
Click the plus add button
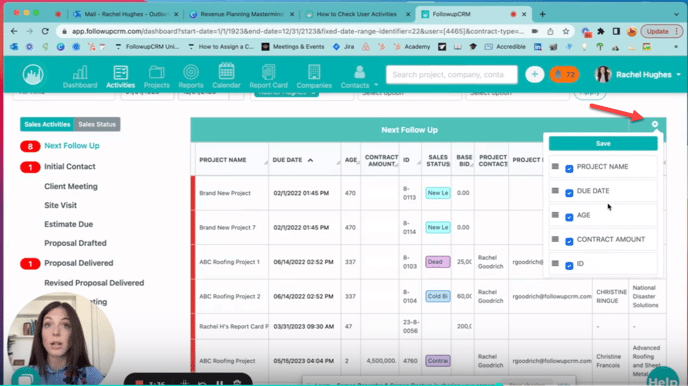[x=534, y=75]
